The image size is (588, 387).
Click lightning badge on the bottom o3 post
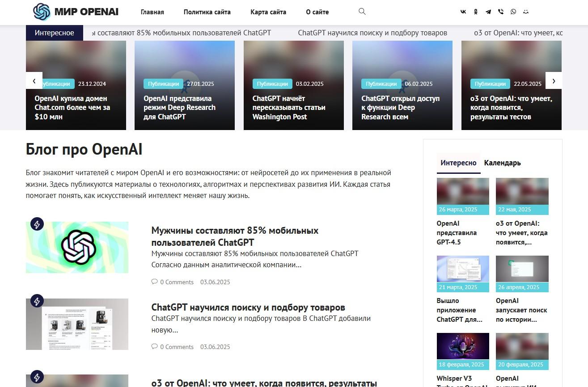(37, 377)
